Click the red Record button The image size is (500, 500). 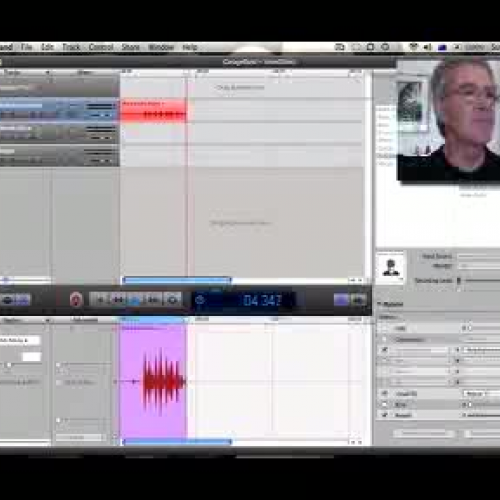coord(76,300)
